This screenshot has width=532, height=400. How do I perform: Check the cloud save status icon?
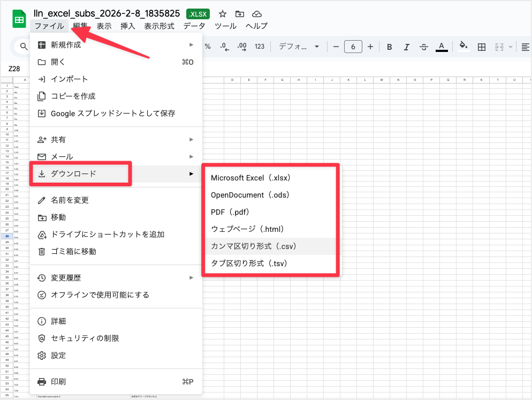point(256,14)
